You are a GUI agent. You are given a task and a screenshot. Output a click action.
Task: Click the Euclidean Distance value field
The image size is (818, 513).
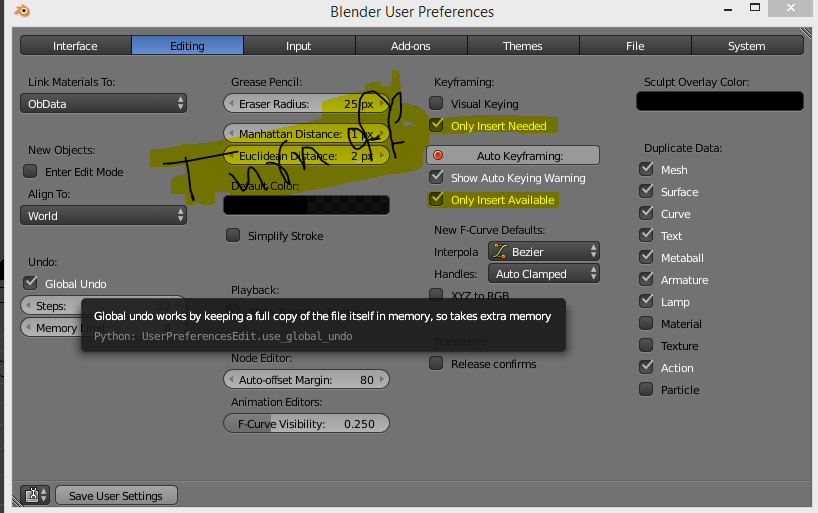point(306,156)
